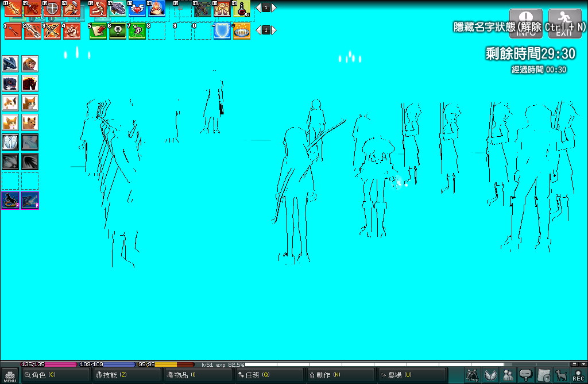The width and height of the screenshot is (588, 384).
Task: Select the campfire skill icon
Action: point(156,8)
